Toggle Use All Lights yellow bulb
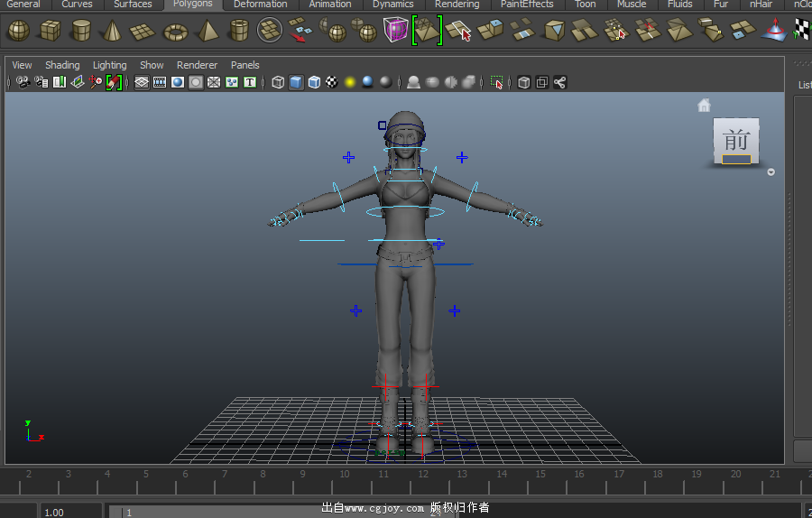Screen dimensions: 812x518 [x=350, y=82]
